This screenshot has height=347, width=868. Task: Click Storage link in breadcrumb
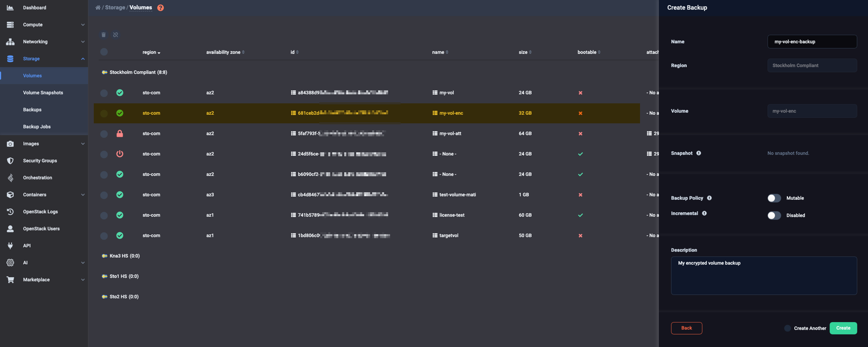point(115,7)
